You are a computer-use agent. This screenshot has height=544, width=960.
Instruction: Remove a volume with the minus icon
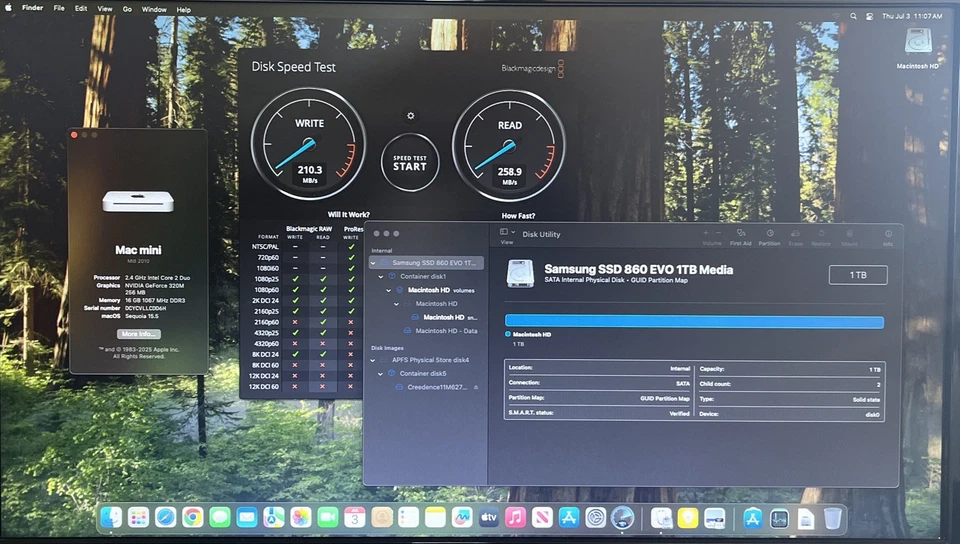point(718,233)
